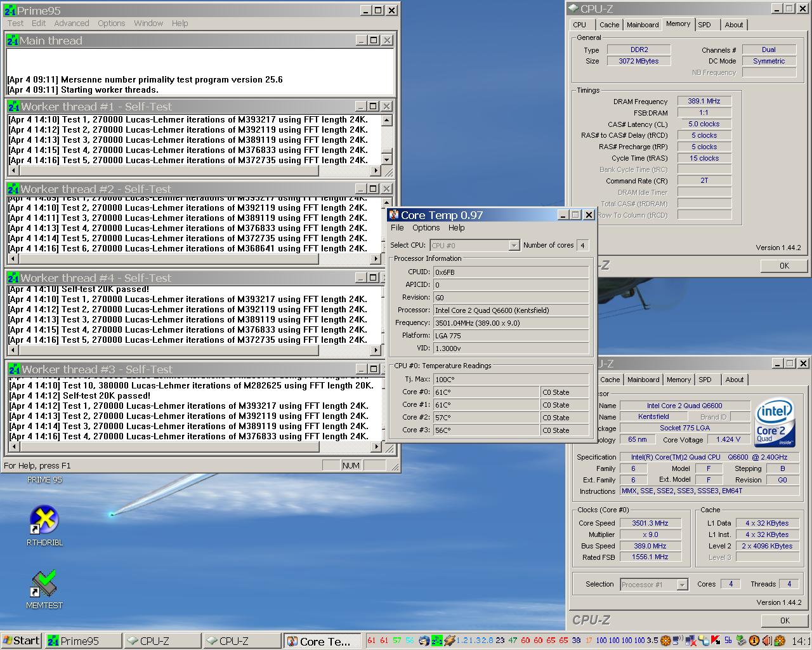Click orange gear tray icon after 3.5

click(x=665, y=640)
